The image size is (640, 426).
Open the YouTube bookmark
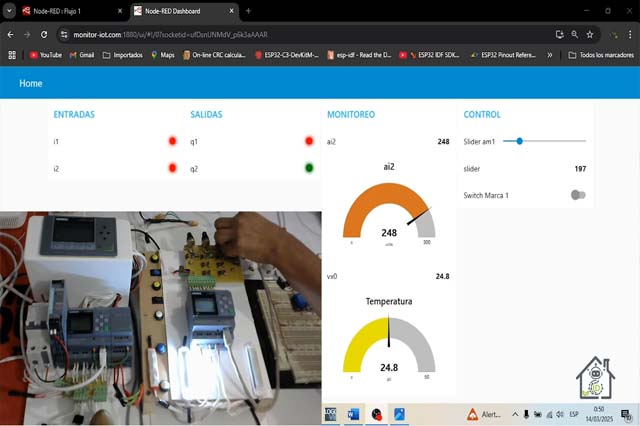pos(45,55)
